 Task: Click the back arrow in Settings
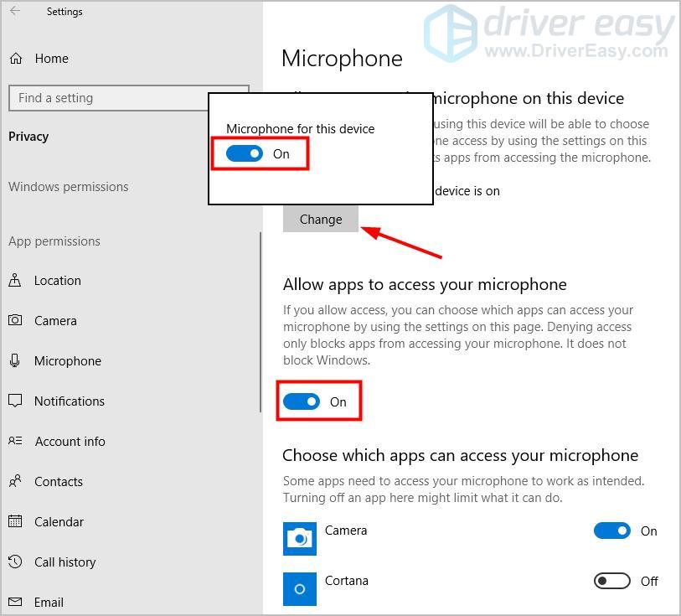pos(15,11)
